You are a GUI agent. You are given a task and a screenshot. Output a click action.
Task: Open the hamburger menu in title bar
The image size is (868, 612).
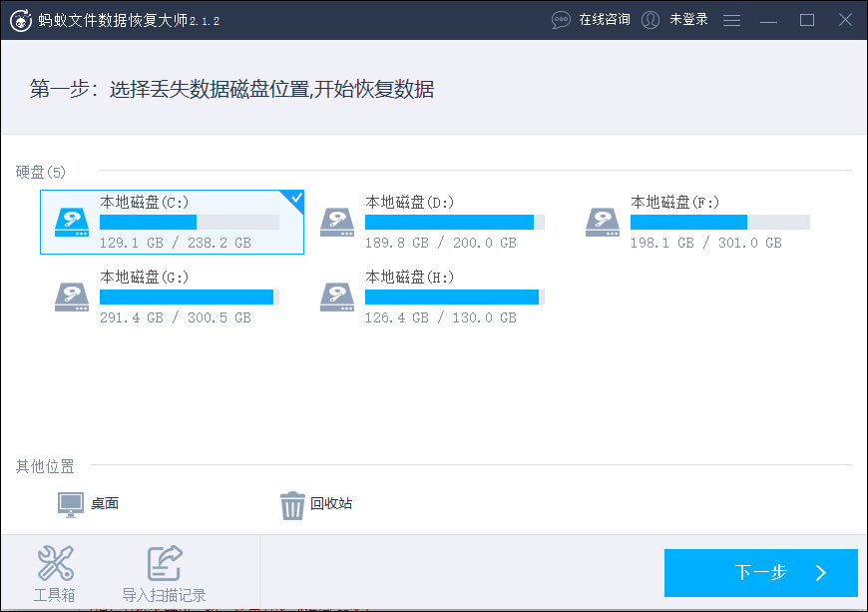732,21
